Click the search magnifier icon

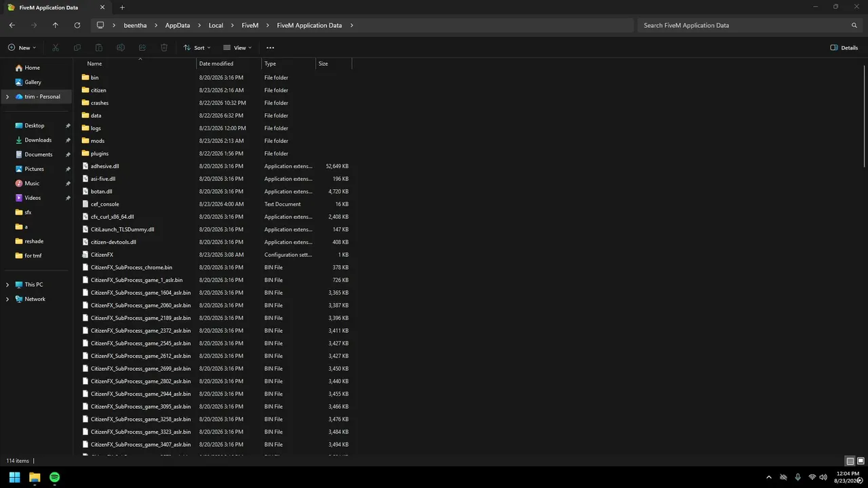coord(854,25)
